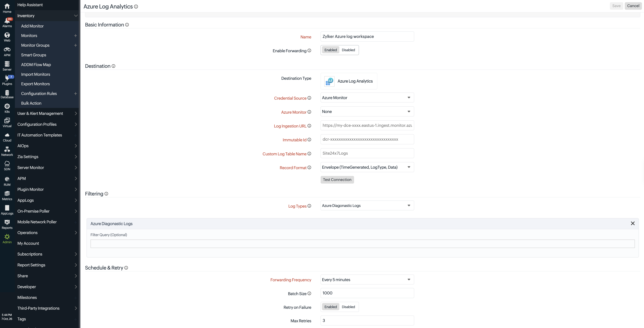Open the Record Format dropdown
The height and width of the screenshot is (328, 644).
coord(367,167)
